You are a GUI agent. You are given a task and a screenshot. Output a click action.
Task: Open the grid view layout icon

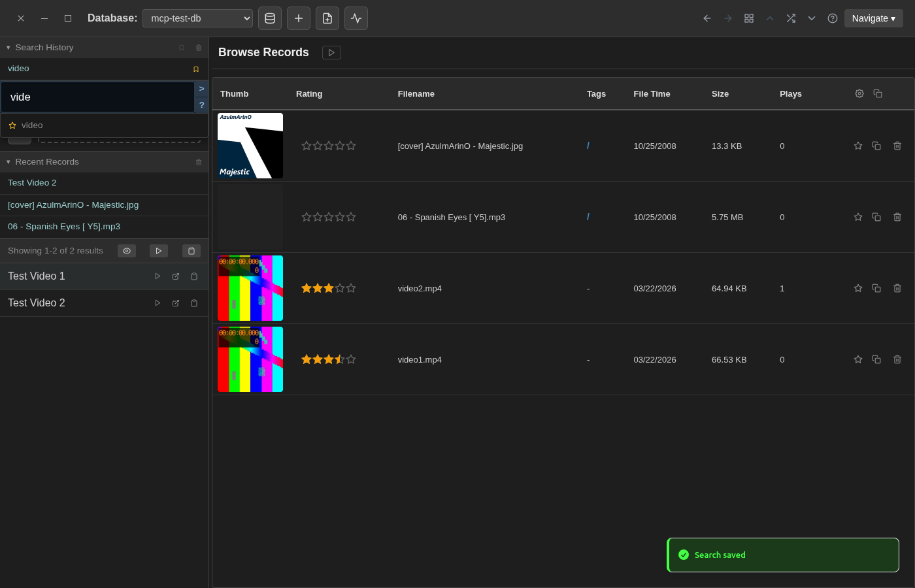click(749, 18)
